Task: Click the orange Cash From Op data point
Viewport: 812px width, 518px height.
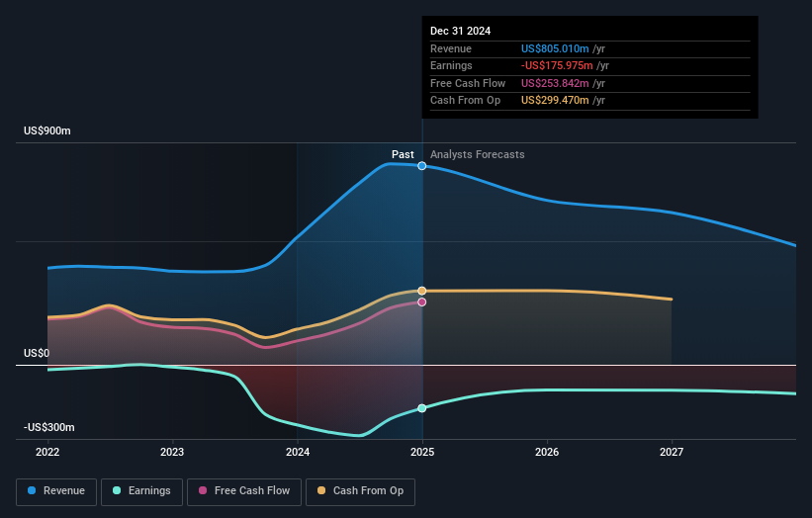Action: tap(422, 291)
